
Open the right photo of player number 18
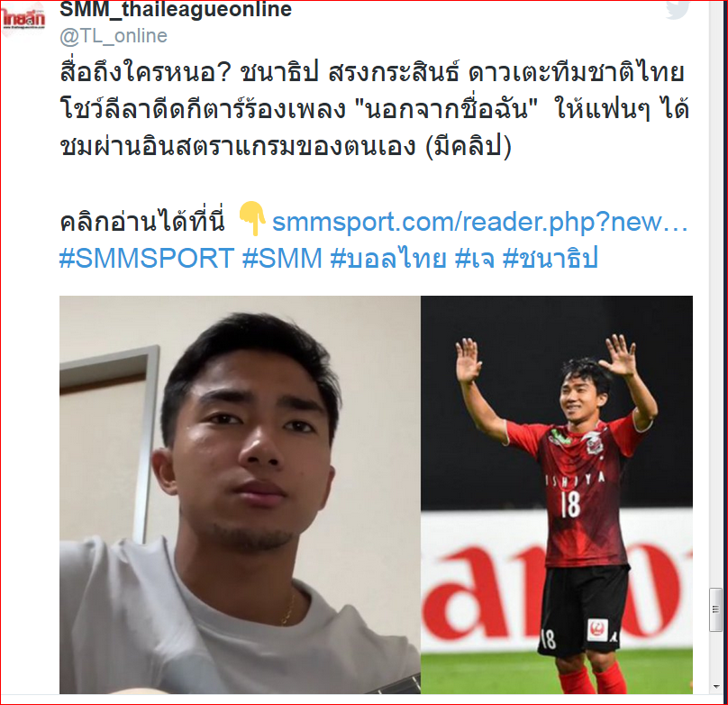pyautogui.click(x=557, y=495)
